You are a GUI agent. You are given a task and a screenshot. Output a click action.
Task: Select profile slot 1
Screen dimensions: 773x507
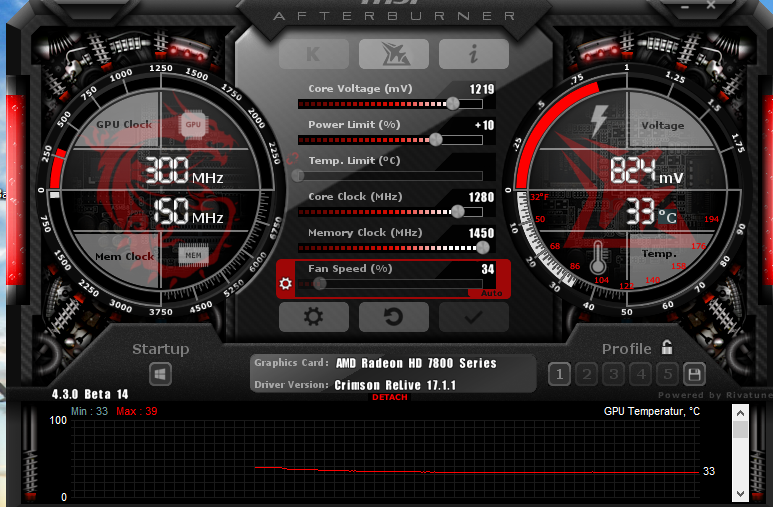[559, 374]
